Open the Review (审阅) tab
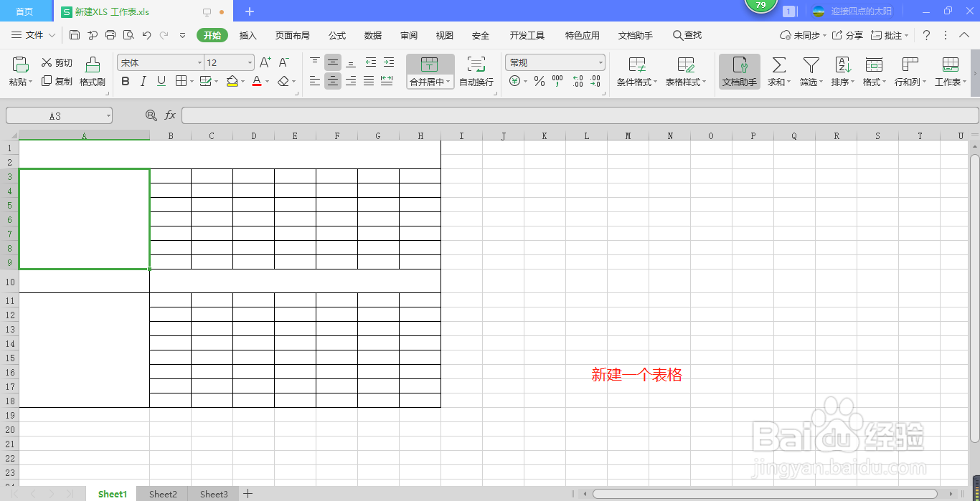The width and height of the screenshot is (980, 501). pos(409,35)
